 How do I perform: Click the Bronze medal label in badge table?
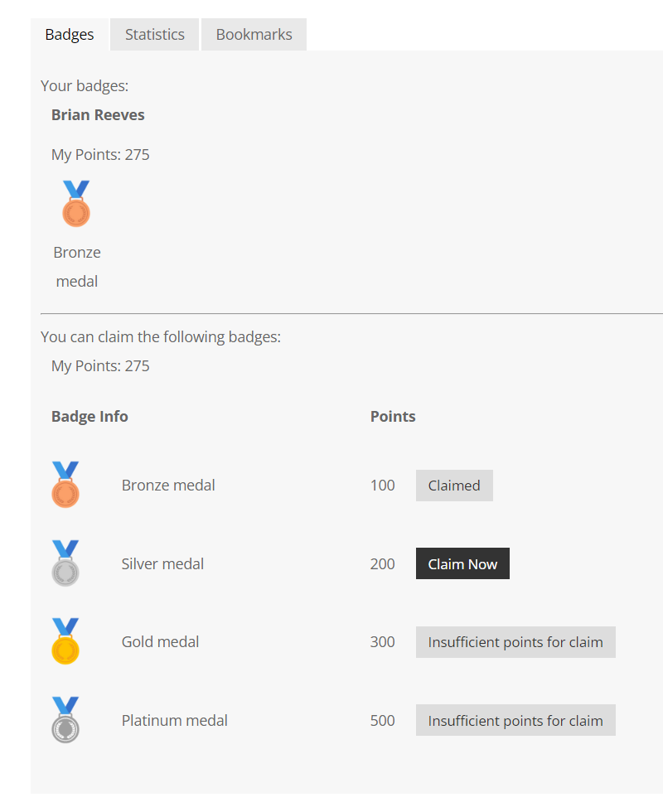168,486
